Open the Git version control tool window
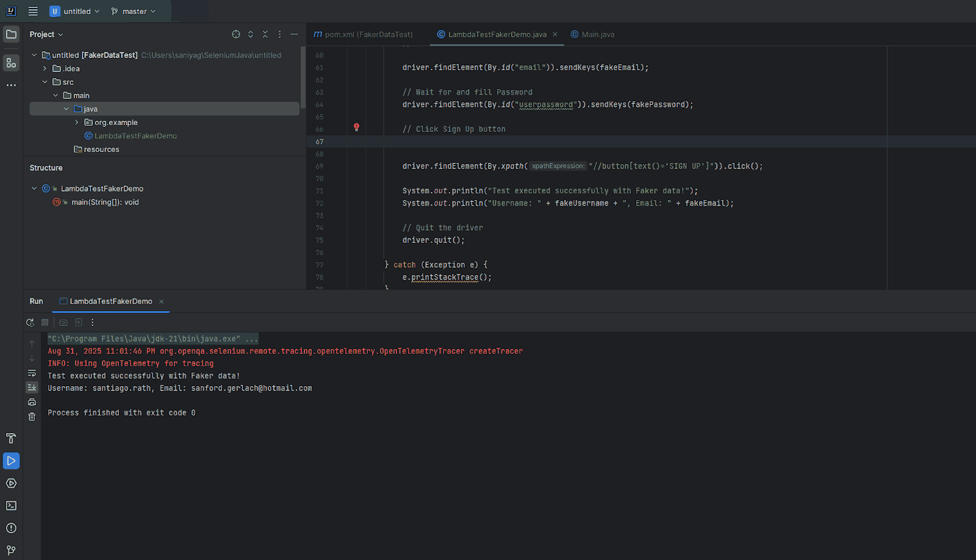This screenshot has height=560, width=976. [x=11, y=550]
